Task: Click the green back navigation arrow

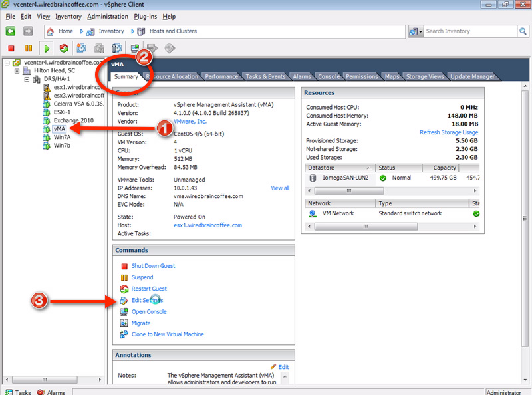Action: coord(10,31)
